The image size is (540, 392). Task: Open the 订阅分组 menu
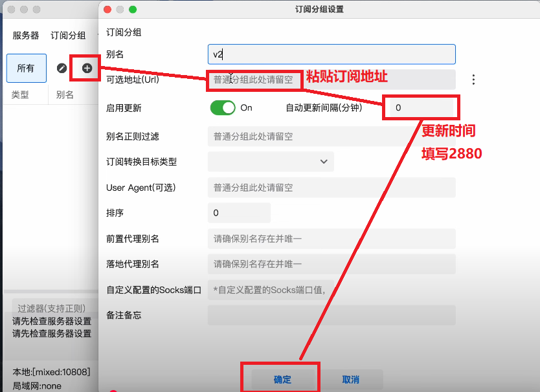(68, 36)
